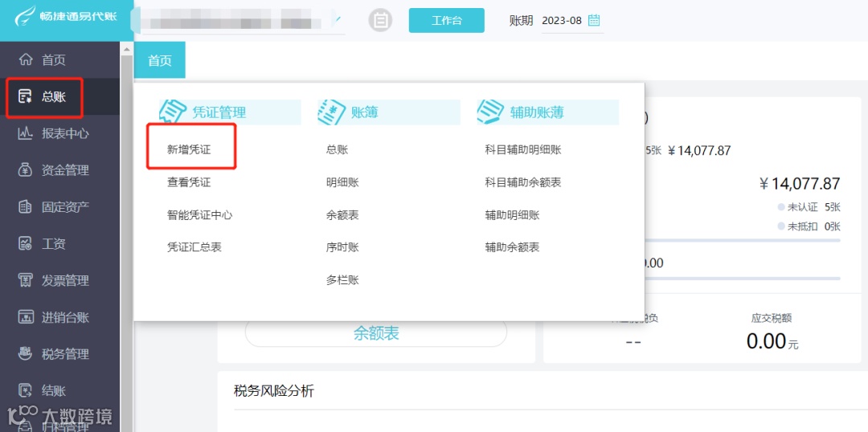Viewport: 868px width, 432px height.
Task: Click the large 余额表 button on dashboard
Action: (x=376, y=333)
